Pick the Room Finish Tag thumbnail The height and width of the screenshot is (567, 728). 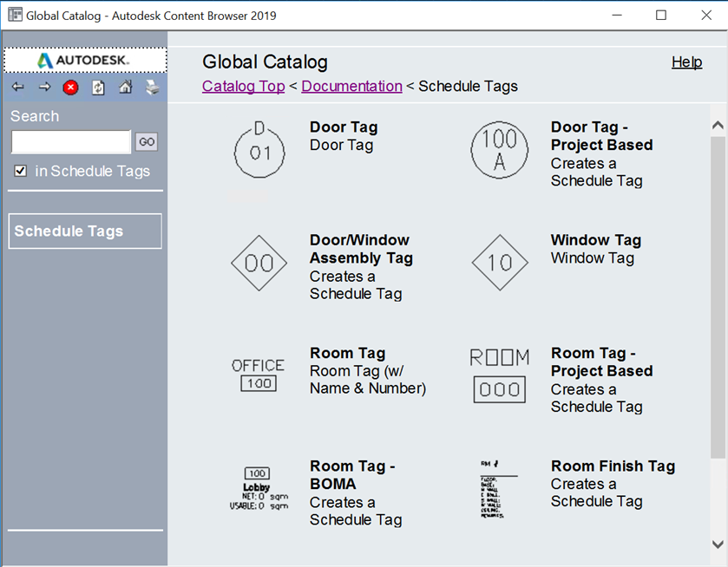[500, 490]
